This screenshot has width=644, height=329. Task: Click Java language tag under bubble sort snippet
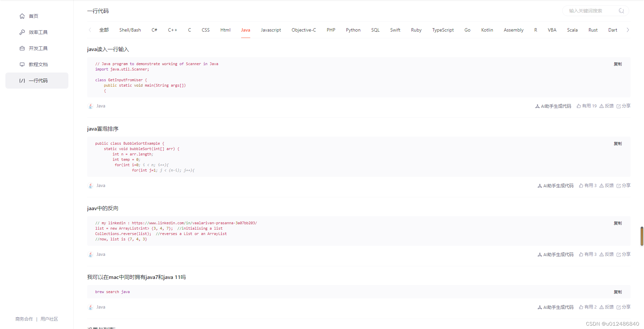point(97,186)
